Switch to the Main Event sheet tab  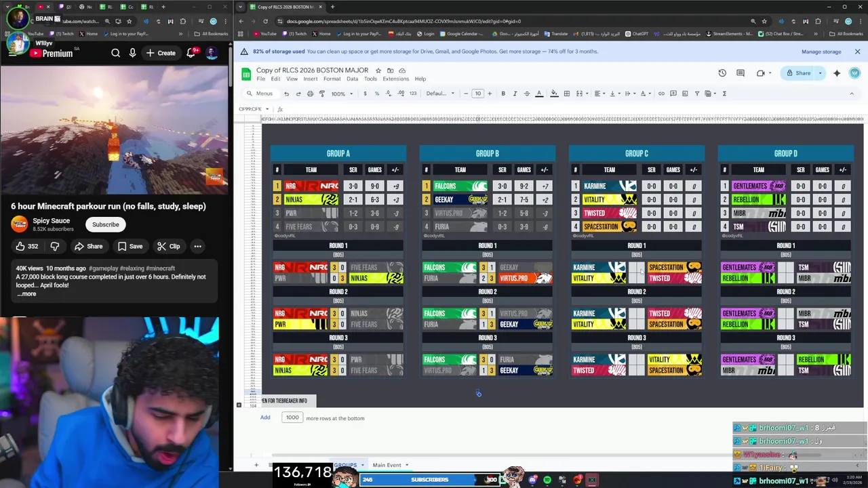pyautogui.click(x=387, y=465)
